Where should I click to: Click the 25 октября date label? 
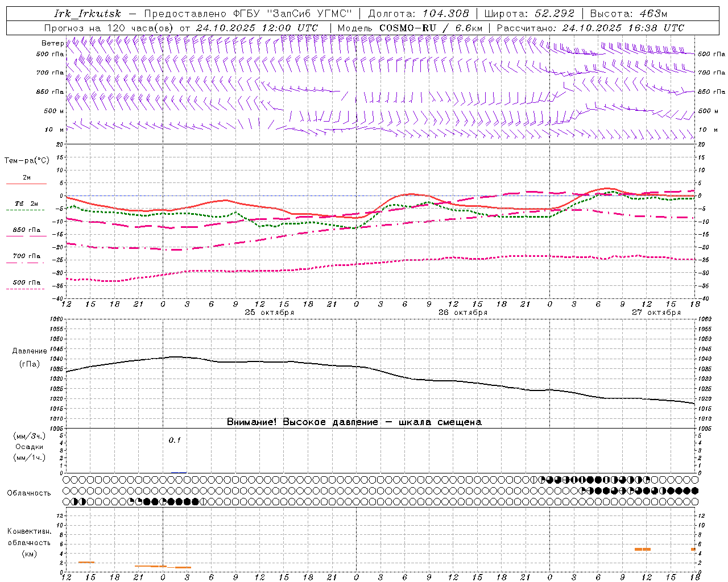click(x=270, y=313)
